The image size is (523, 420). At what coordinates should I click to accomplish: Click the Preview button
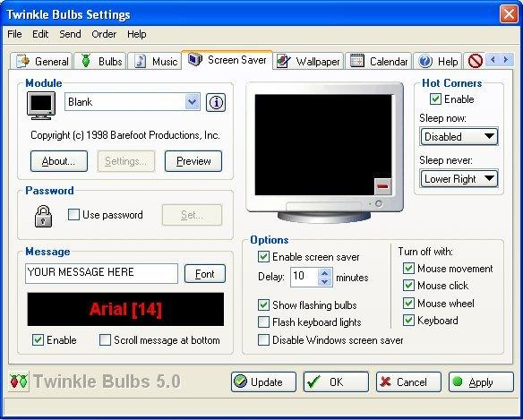pos(193,161)
